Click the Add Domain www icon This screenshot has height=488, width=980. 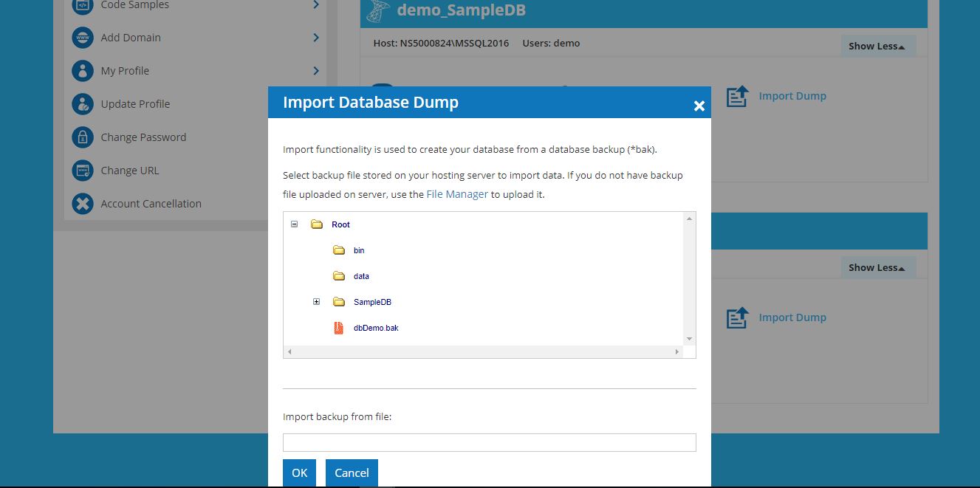click(83, 38)
